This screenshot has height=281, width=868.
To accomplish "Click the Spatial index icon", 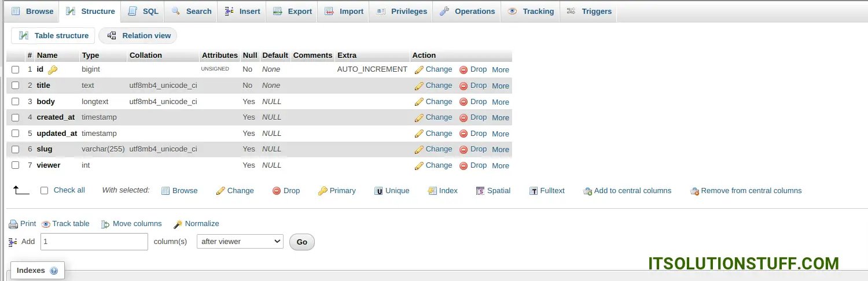I will 480,191.
